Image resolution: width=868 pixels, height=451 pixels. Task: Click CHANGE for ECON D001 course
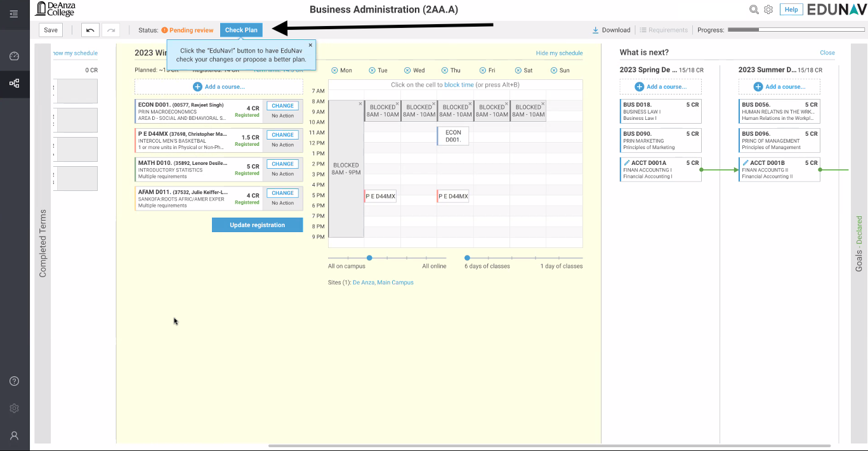point(282,106)
